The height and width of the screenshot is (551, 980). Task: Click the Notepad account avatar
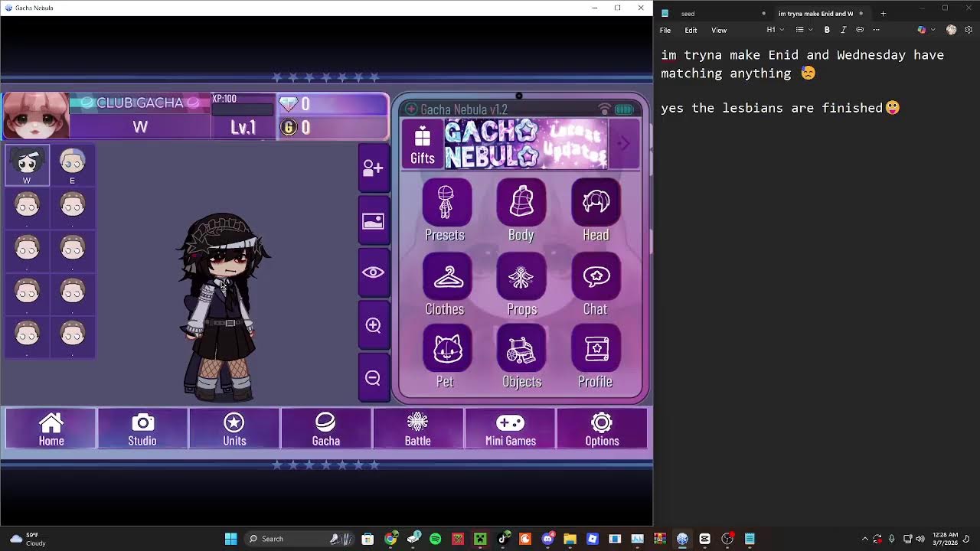pyautogui.click(x=951, y=30)
